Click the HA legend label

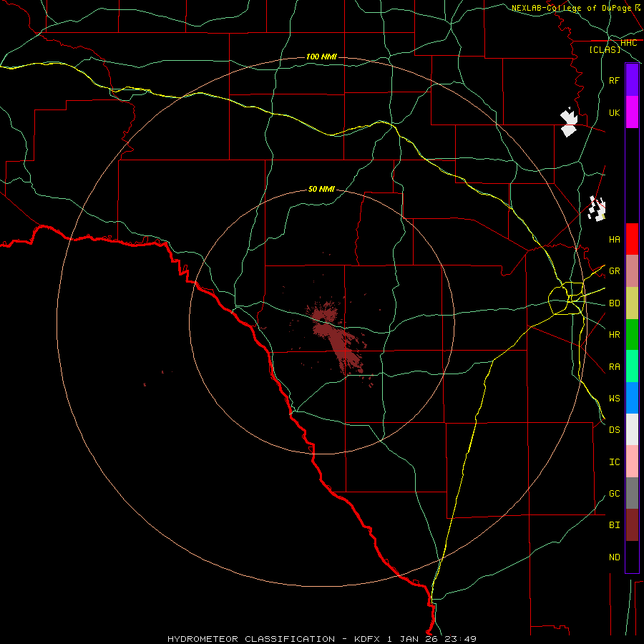[x=615, y=239]
